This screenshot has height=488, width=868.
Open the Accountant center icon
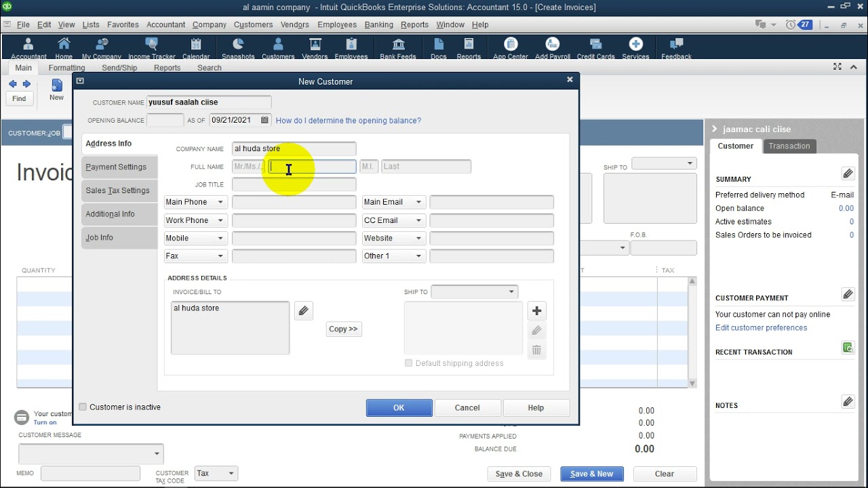pos(28,47)
